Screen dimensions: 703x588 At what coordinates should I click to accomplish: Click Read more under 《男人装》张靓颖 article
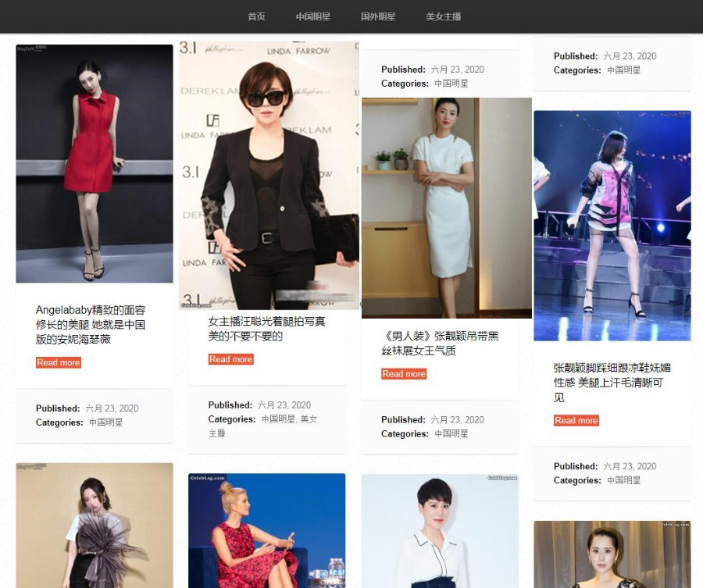tap(404, 374)
